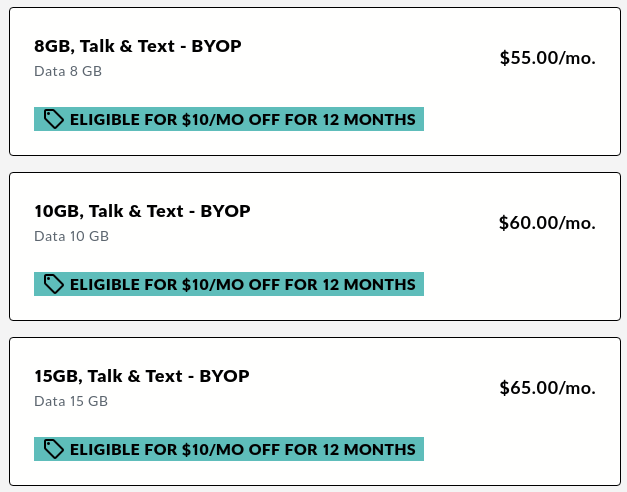This screenshot has height=492, width=627.
Task: Click the 'Data 10 GB' subtitle
Action: 71,236
